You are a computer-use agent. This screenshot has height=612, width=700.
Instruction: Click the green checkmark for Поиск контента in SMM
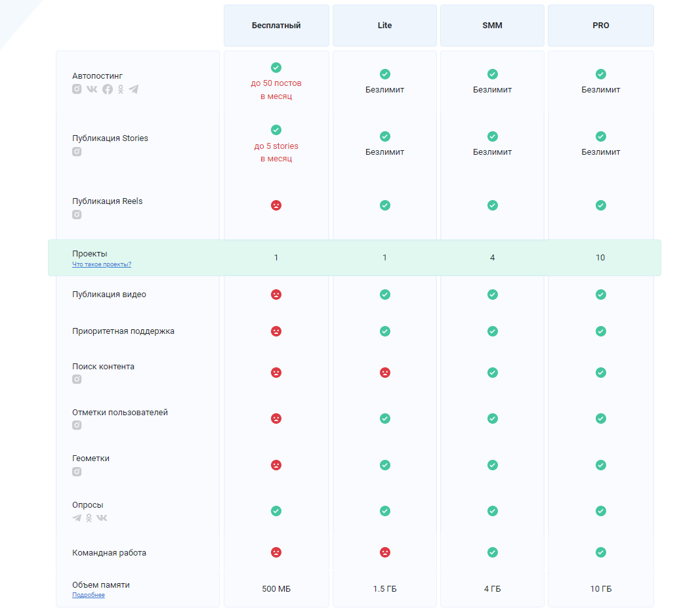click(x=493, y=373)
